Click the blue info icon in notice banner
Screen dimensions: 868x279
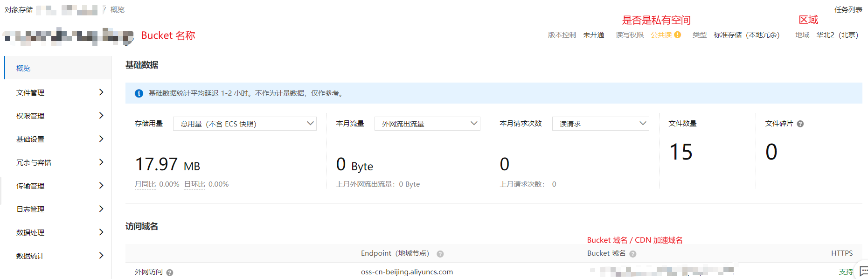139,93
